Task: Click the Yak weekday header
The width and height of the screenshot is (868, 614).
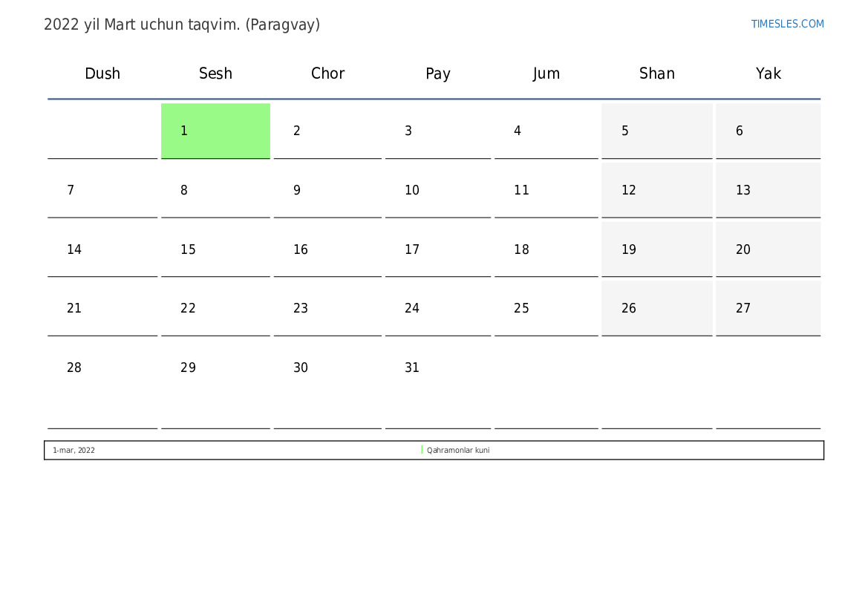Action: (769, 74)
